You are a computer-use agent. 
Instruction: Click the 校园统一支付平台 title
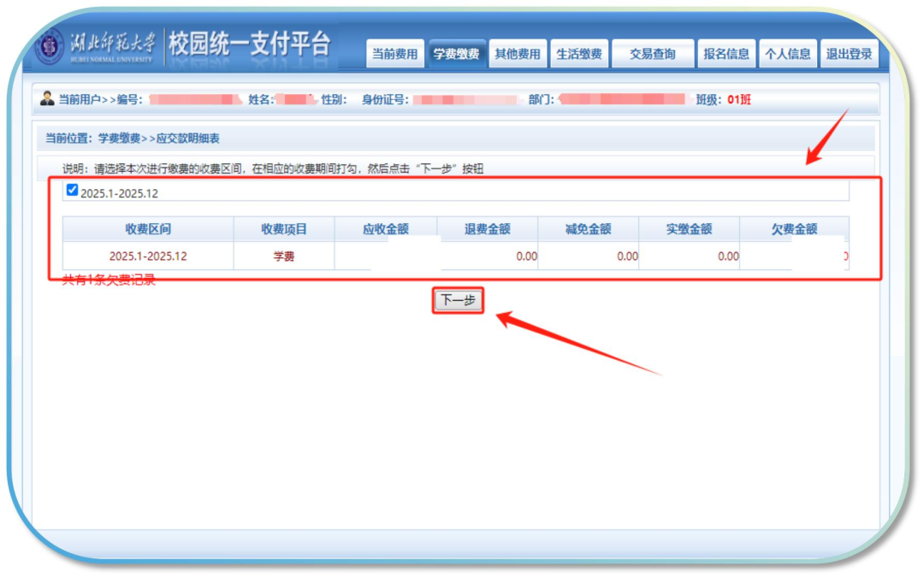[249, 44]
